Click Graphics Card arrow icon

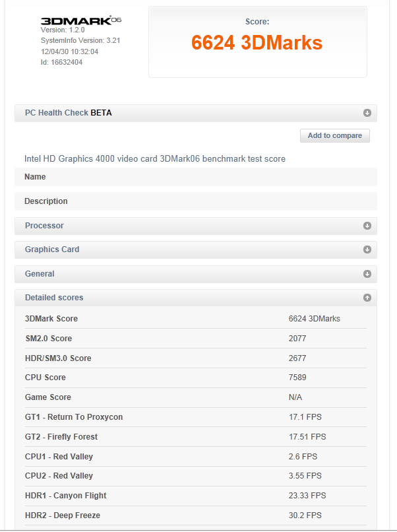tap(367, 249)
